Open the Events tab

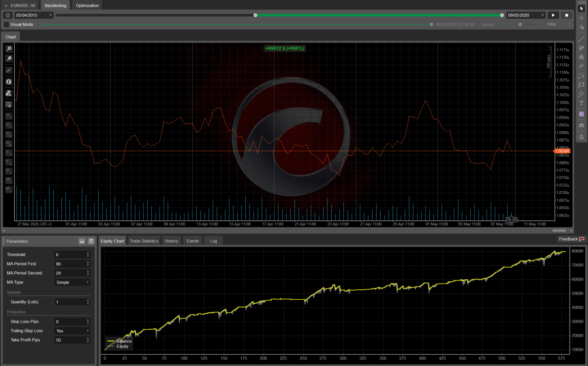(193, 241)
